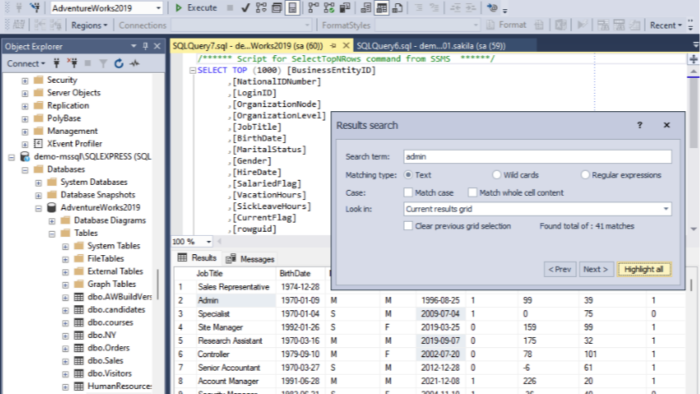The height and width of the screenshot is (394, 700).
Task: Click the editor split-window icon above the scrollbar
Action: (x=693, y=59)
